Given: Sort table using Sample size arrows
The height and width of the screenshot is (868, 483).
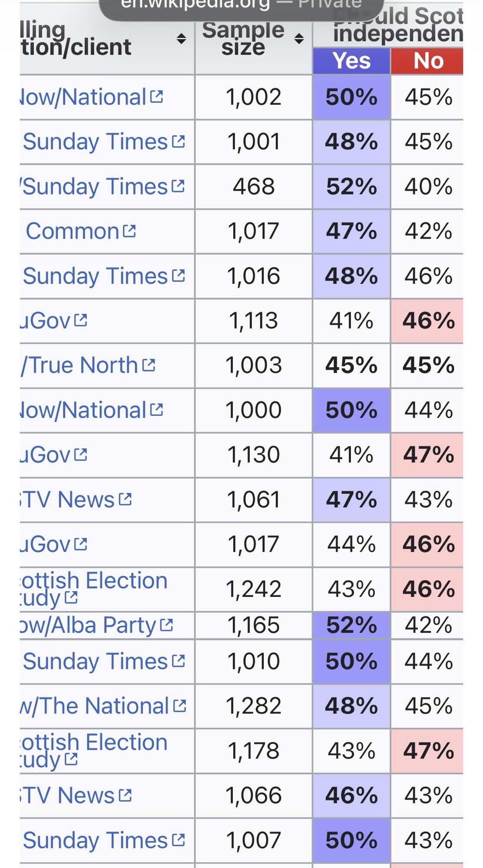Looking at the screenshot, I should click(299, 39).
